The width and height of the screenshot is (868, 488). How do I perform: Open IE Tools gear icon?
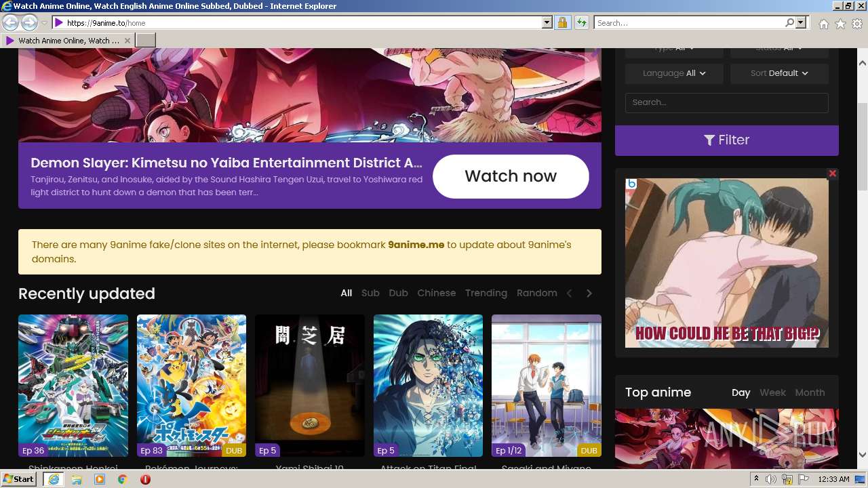[x=857, y=24]
